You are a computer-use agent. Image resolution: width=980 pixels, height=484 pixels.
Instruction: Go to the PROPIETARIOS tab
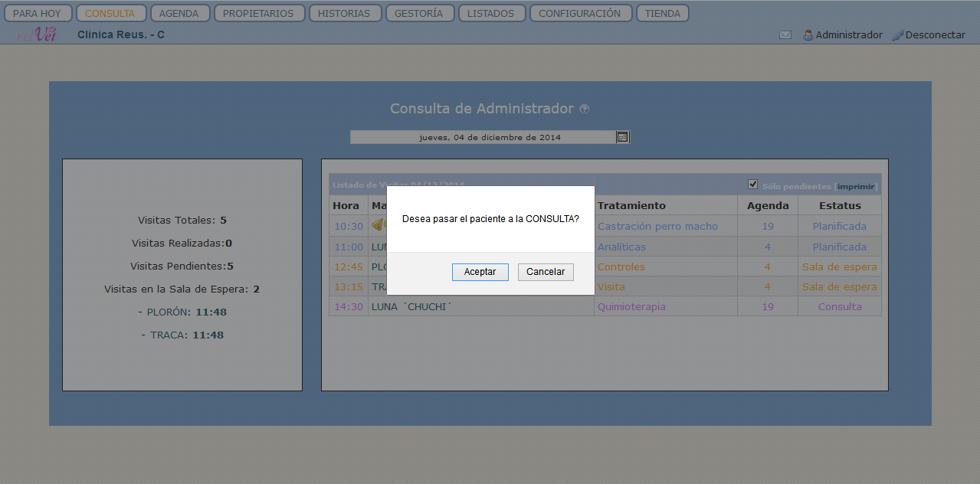(x=258, y=14)
